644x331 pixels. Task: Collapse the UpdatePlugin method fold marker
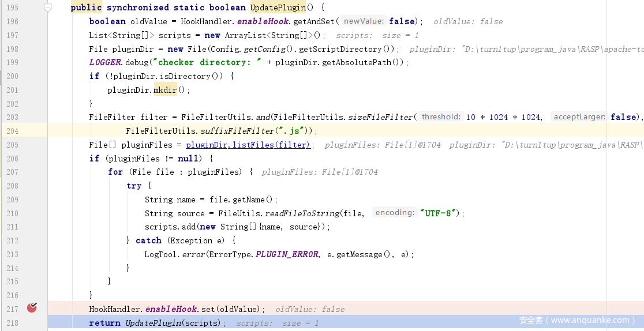(x=48, y=7)
